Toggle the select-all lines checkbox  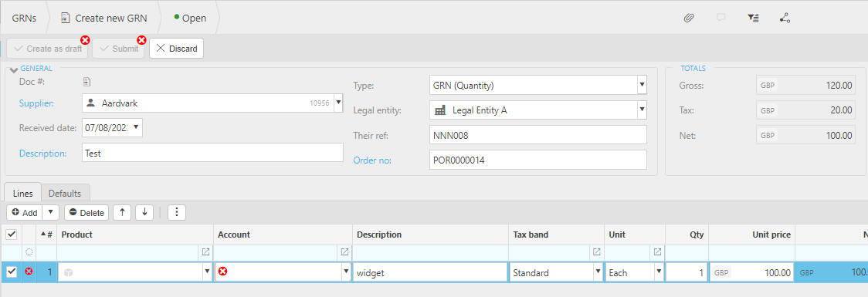point(11,235)
